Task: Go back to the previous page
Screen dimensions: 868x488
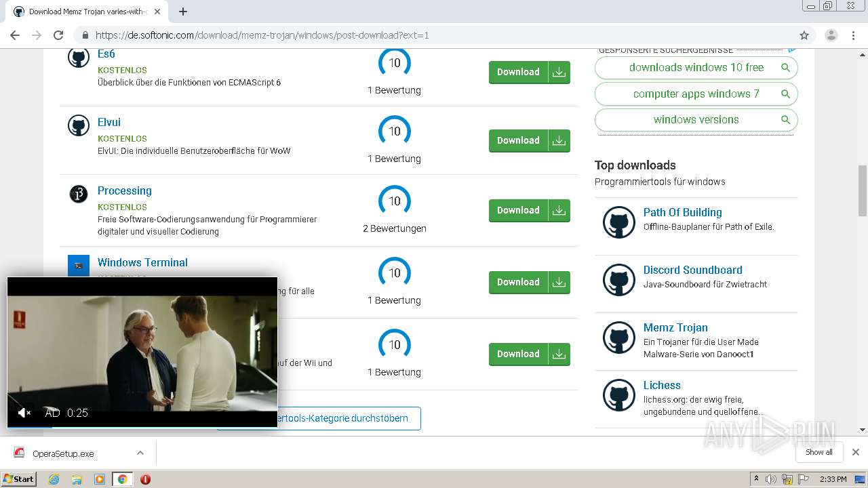Action: pos(15,35)
